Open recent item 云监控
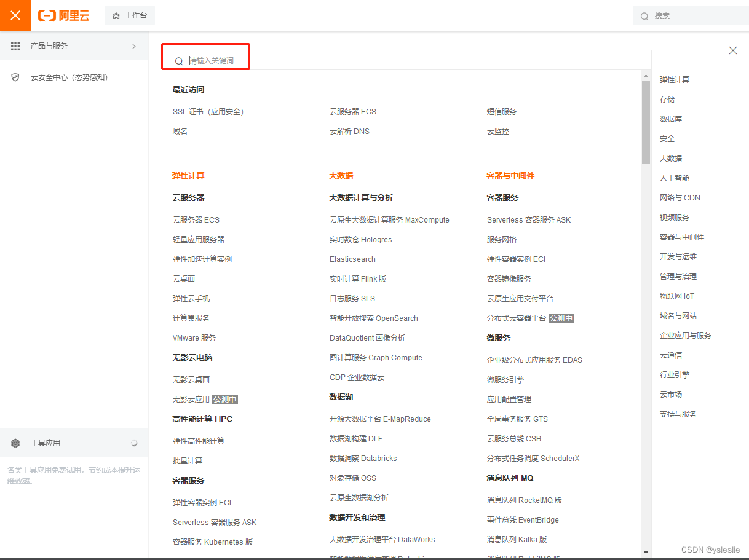Screen dimensions: 749x560 pos(498,132)
